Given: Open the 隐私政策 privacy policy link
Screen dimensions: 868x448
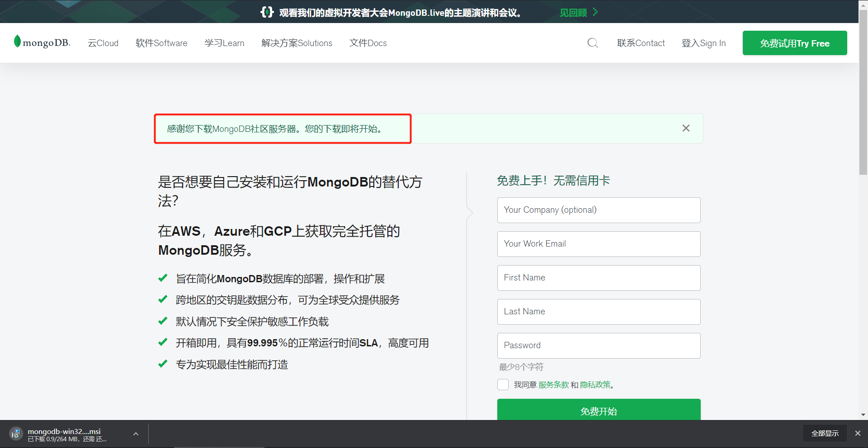Looking at the screenshot, I should (595, 385).
